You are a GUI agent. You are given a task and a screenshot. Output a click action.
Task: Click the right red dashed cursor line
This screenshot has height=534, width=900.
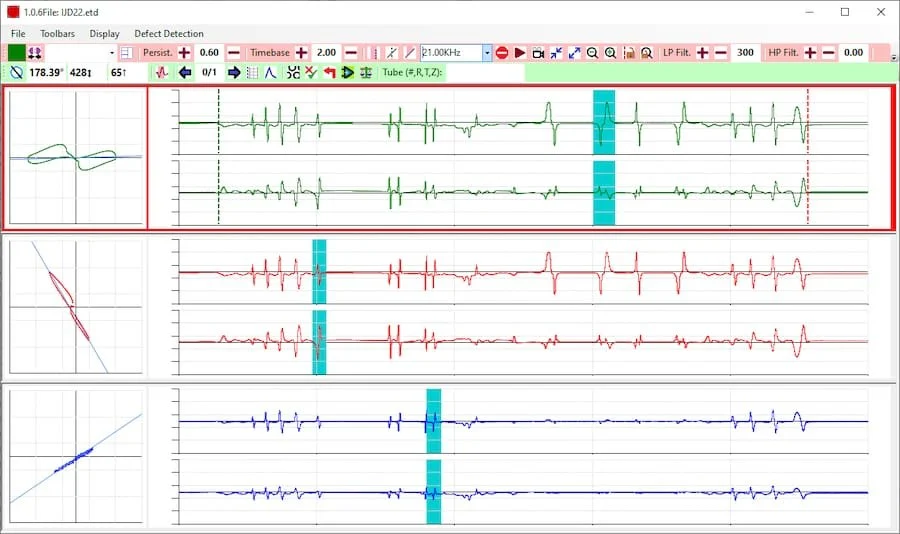[x=808, y=156]
